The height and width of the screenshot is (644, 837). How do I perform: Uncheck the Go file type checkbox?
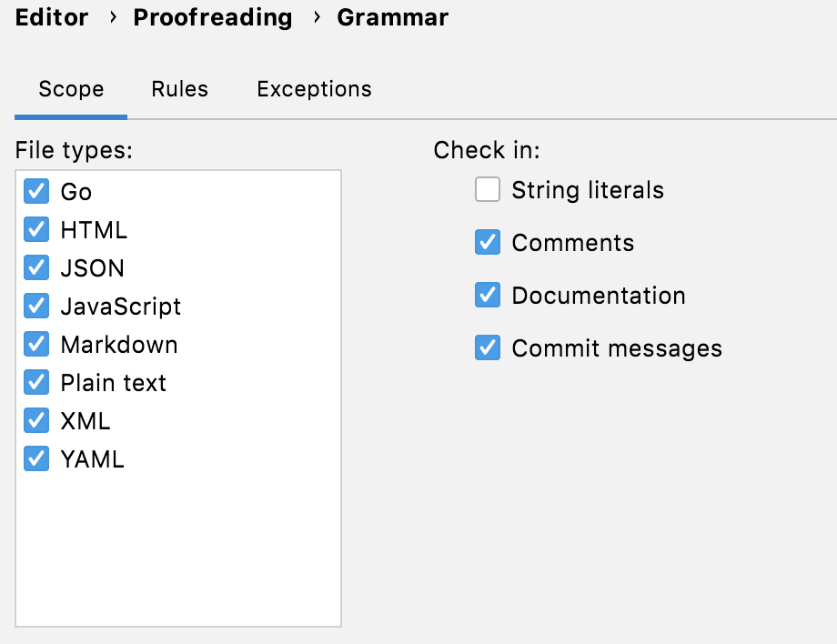tap(36, 191)
